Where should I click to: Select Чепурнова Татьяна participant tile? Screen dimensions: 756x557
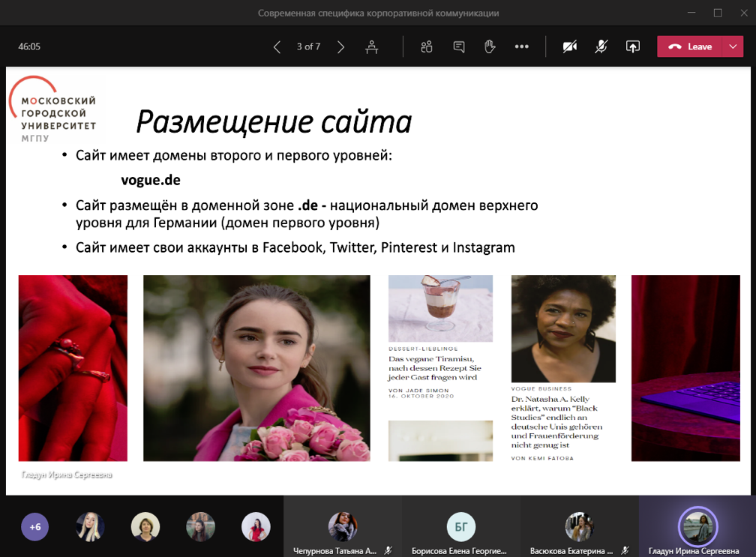pyautogui.click(x=343, y=527)
